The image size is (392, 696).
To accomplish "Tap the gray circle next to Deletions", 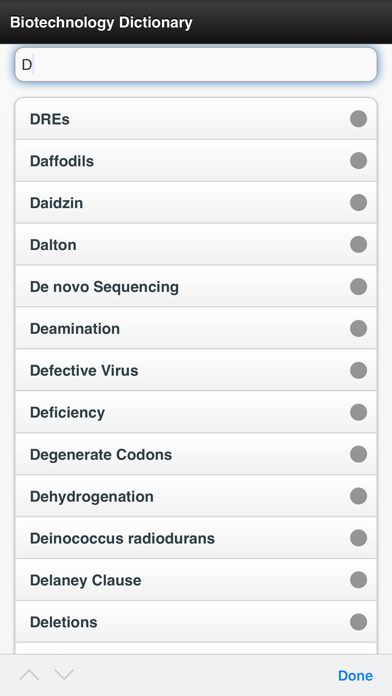I will [358, 622].
